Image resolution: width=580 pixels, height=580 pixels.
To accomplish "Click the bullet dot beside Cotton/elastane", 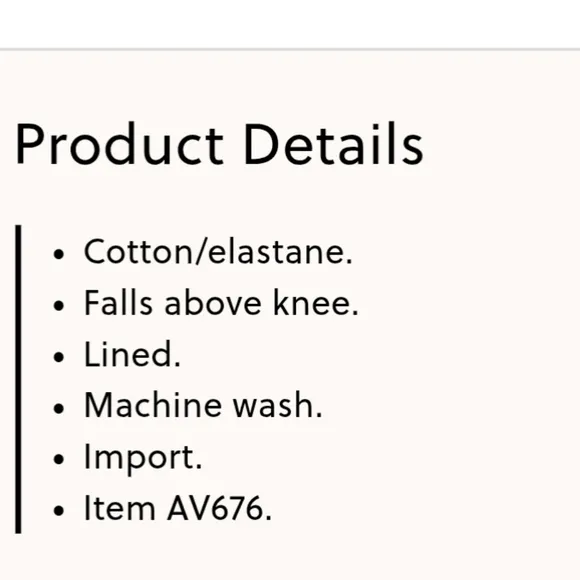I will pos(59,254).
